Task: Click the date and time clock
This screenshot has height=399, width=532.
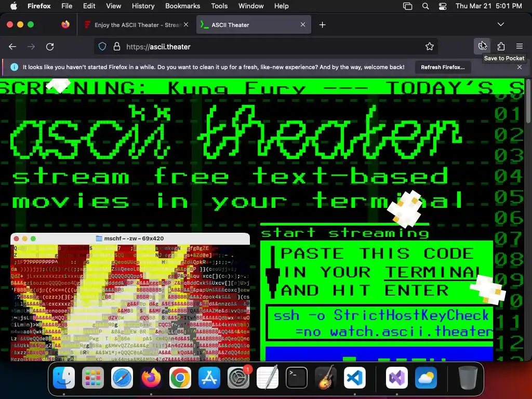Action: 488,6
